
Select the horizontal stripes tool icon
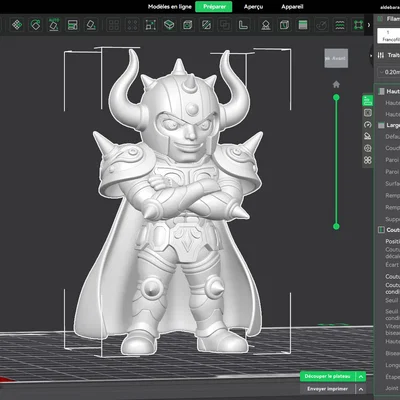point(303,25)
